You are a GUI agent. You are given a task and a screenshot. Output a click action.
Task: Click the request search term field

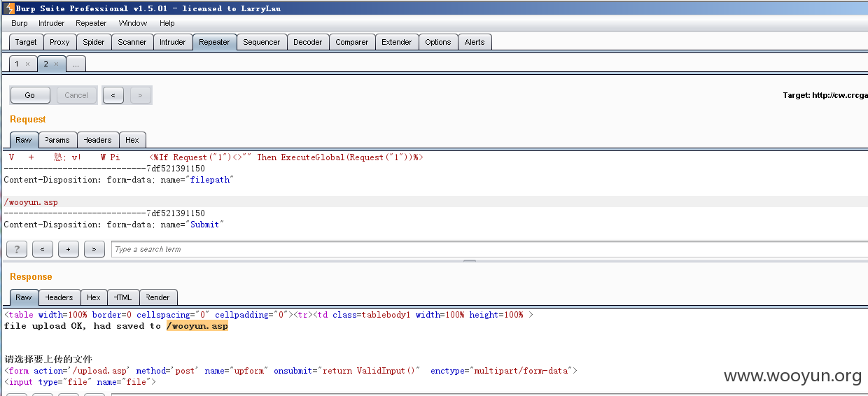(489, 249)
